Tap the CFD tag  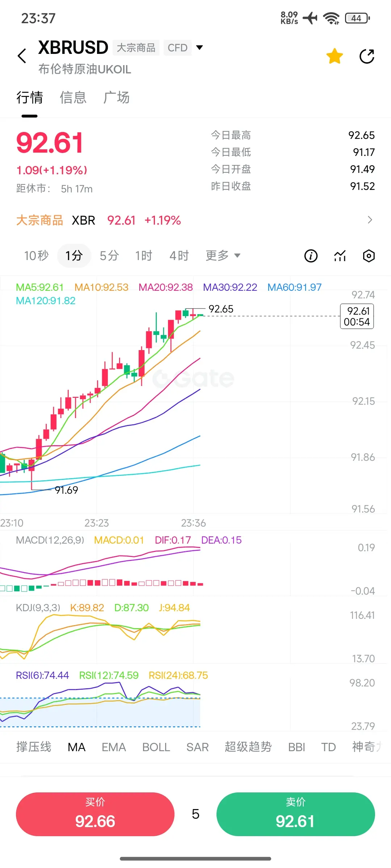[x=177, y=47]
